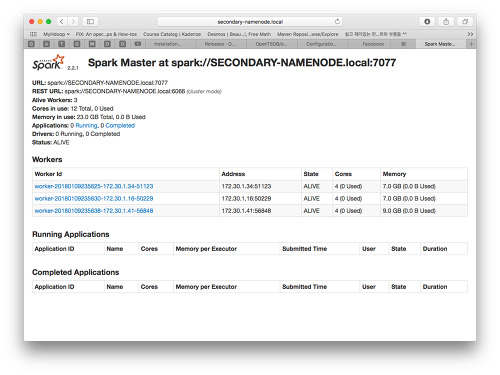500x375 pixels.
Task: Add a new tab with the plus button
Action: [x=471, y=44]
